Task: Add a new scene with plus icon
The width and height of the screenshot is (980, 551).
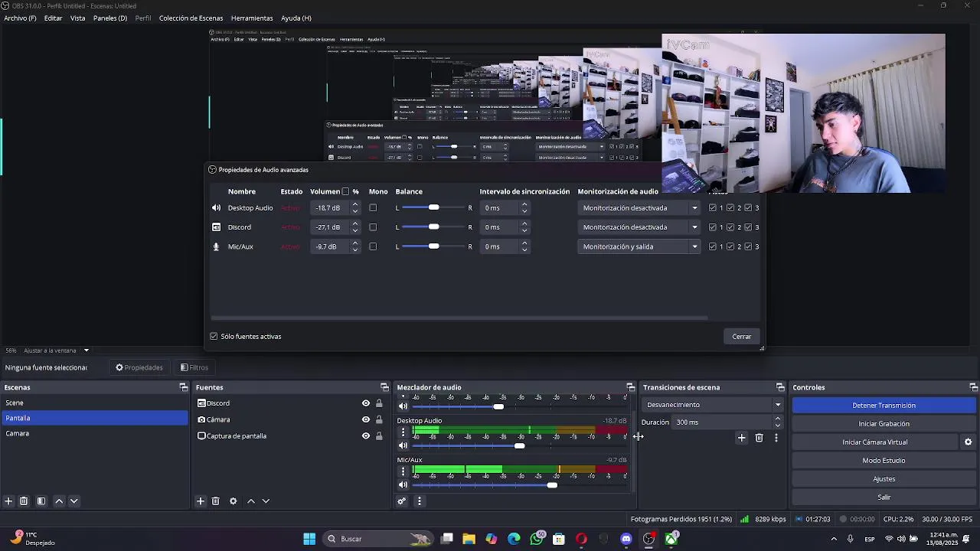Action: click(x=8, y=501)
